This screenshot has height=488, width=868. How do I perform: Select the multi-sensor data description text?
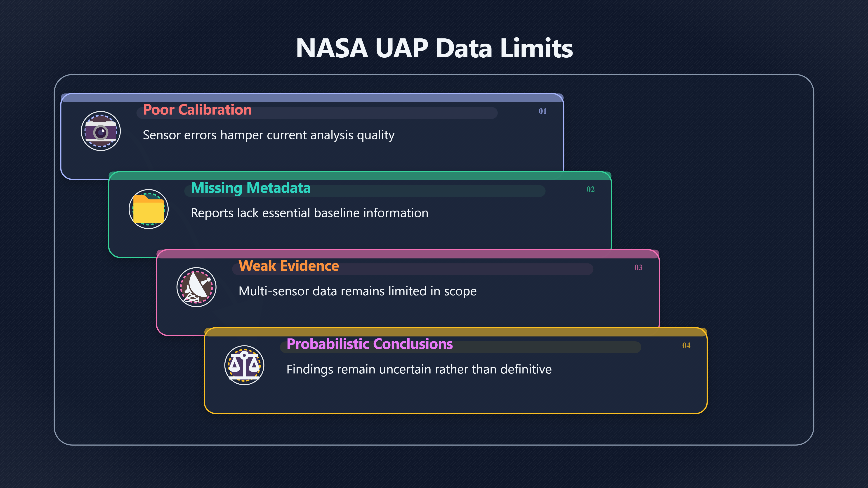tap(358, 291)
